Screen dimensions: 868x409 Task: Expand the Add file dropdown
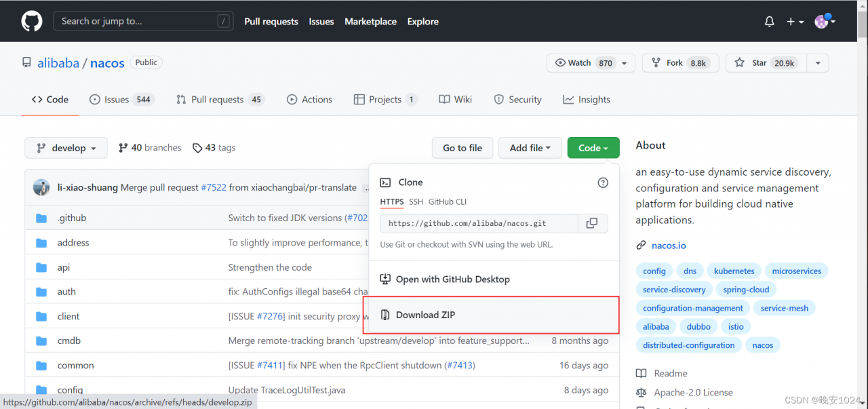point(530,148)
